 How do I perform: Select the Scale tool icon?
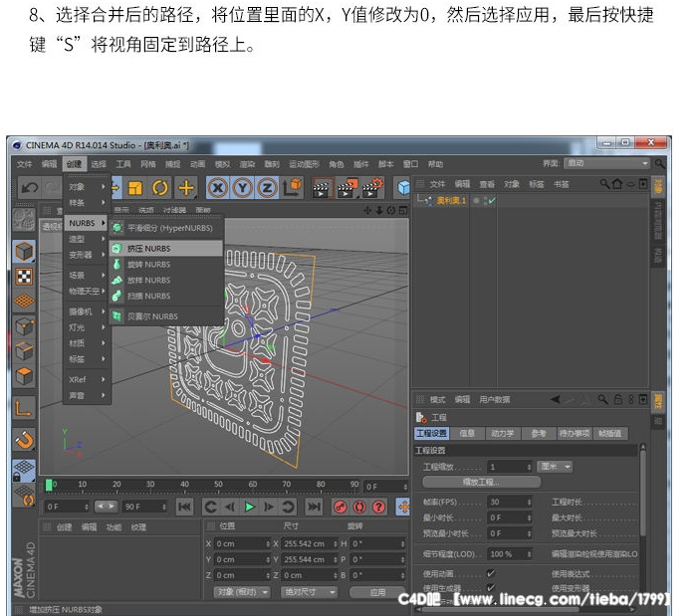[134, 188]
